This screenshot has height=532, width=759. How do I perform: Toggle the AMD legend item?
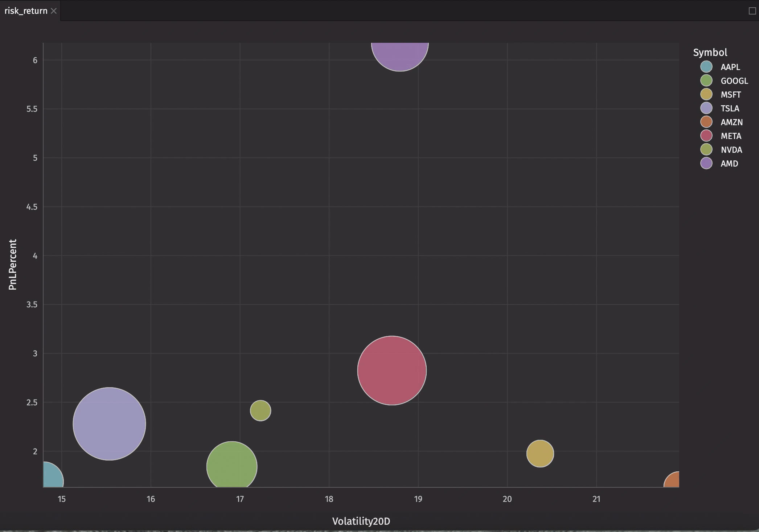point(729,164)
